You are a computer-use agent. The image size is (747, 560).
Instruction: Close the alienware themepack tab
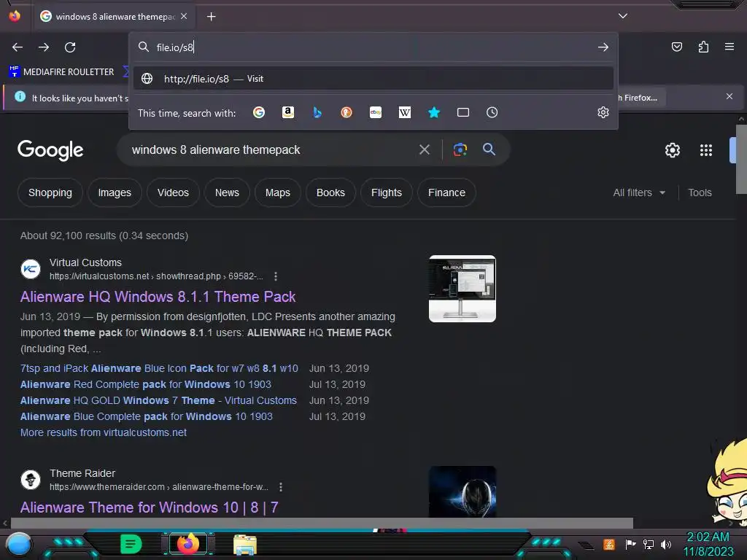coord(184,16)
